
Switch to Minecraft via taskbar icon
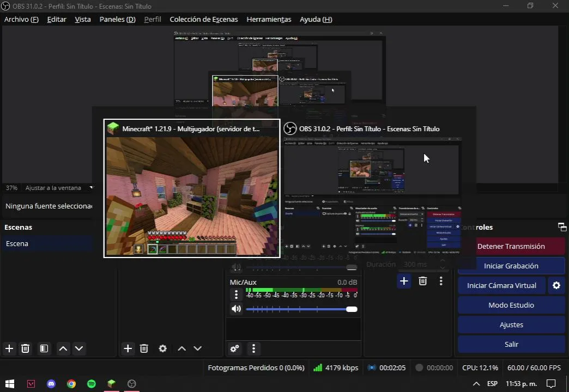click(x=111, y=384)
